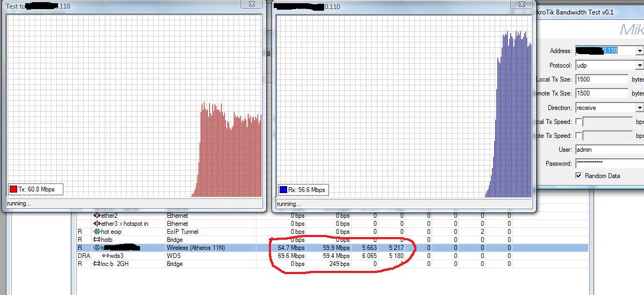Click the Remote Tx Speed value field
Viewport: 644px width, 295px height.
pyautogui.click(x=608, y=136)
